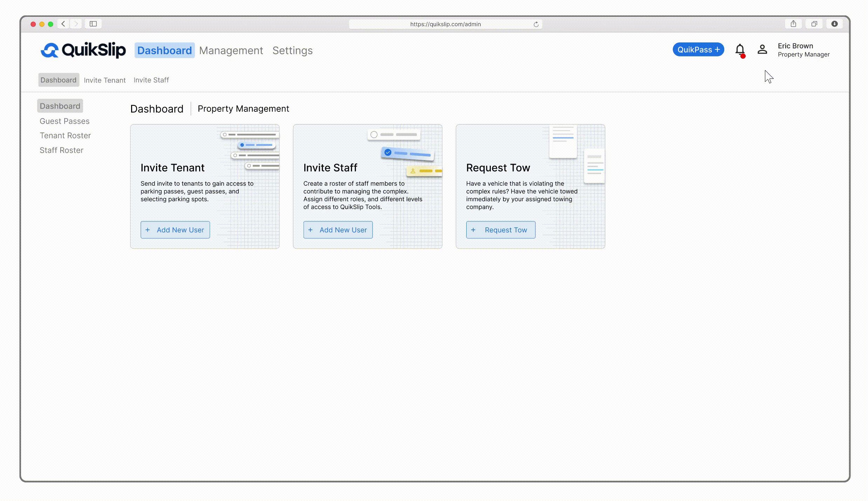868x501 pixels.
Task: Click the browser tabs overview icon
Action: click(x=814, y=24)
